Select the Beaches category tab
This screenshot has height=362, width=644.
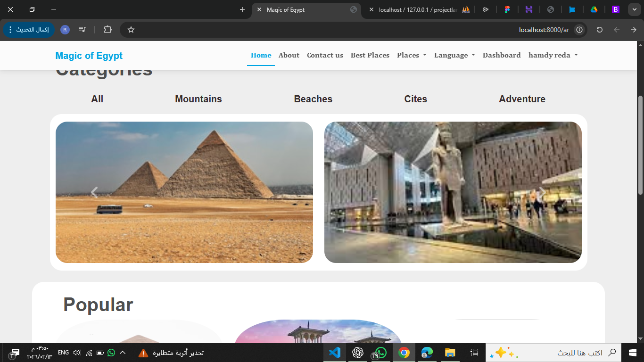pyautogui.click(x=313, y=99)
